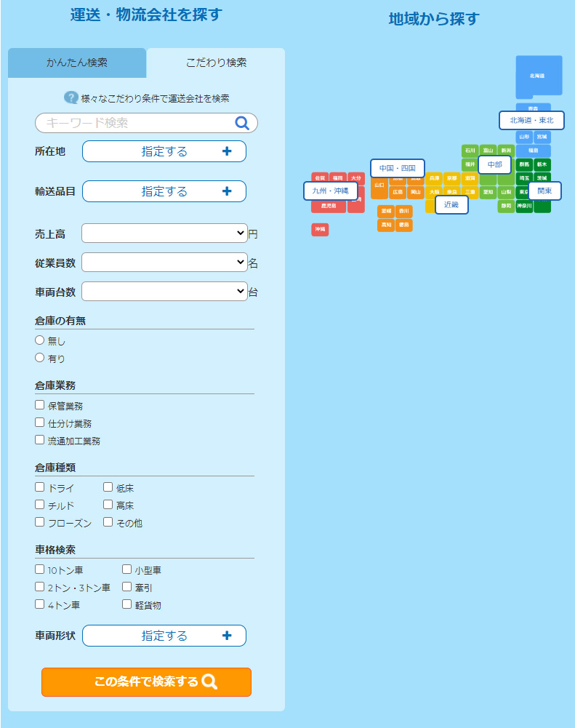Tick the 軽貨物 checkbox
This screenshot has height=728, width=575.
[126, 604]
